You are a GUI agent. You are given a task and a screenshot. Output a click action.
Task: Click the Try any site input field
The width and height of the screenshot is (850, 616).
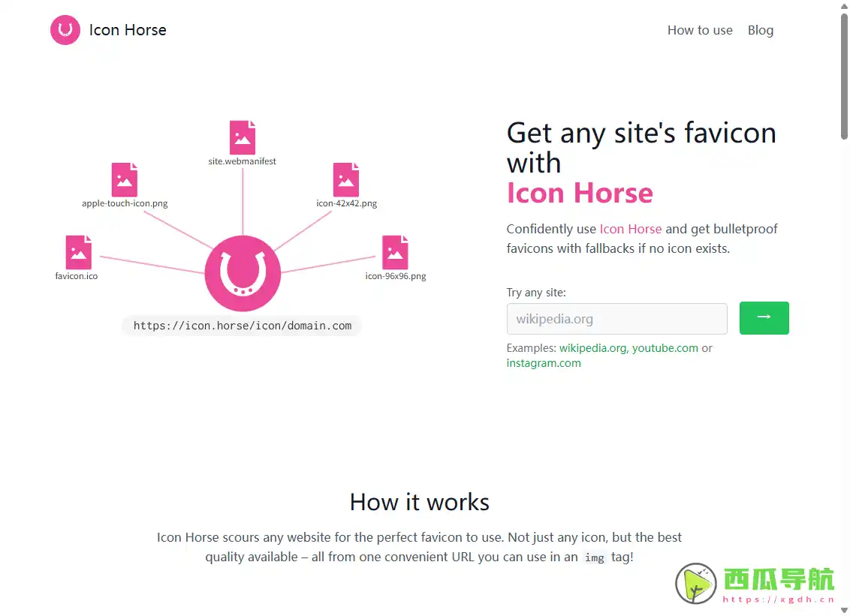(x=616, y=318)
